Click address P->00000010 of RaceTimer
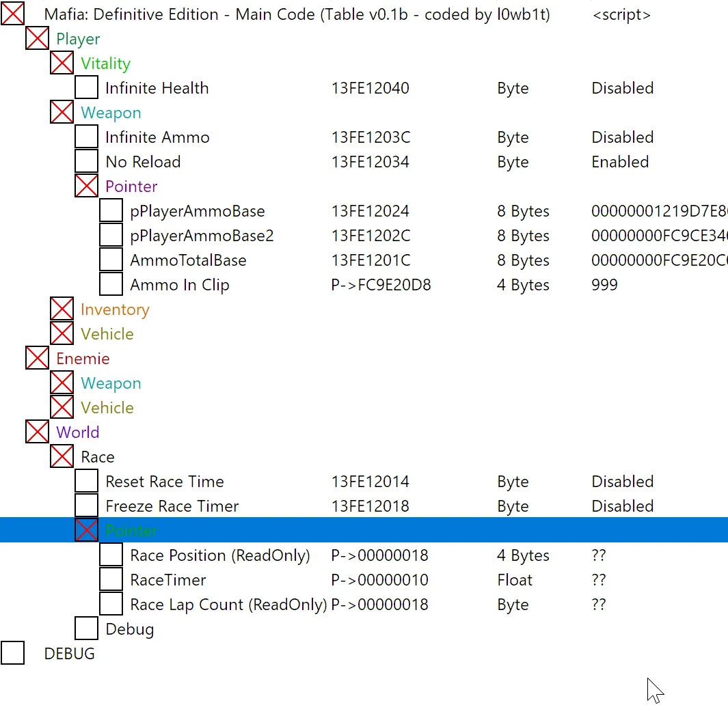This screenshot has height=705, width=728. click(379, 580)
